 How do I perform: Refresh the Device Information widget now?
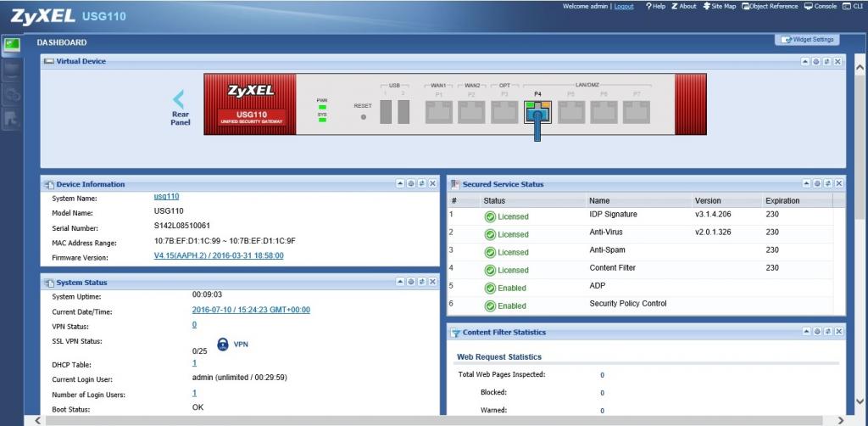[422, 183]
